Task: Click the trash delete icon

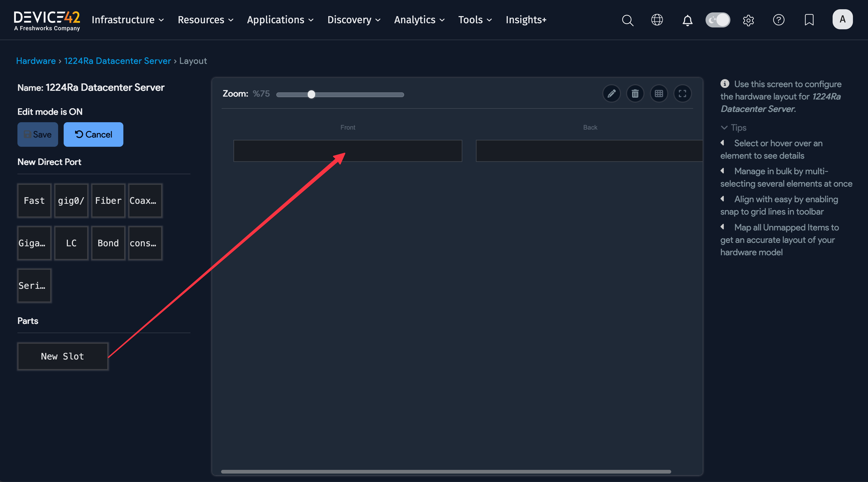Action: coord(635,94)
